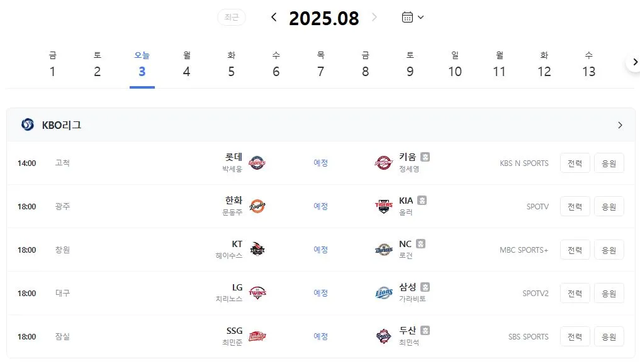Open the calendar date picker dropdown
The width and height of the screenshot is (640, 364).
[x=413, y=17]
